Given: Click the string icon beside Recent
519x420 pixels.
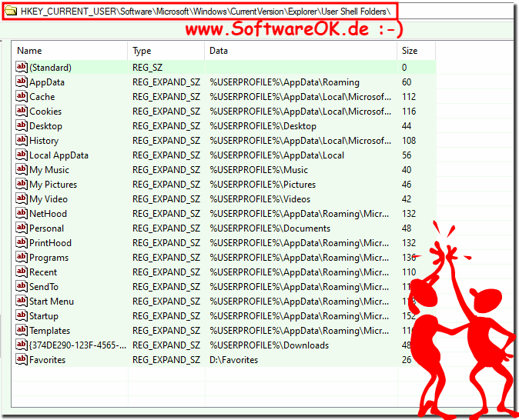Looking at the screenshot, I should click(x=22, y=272).
